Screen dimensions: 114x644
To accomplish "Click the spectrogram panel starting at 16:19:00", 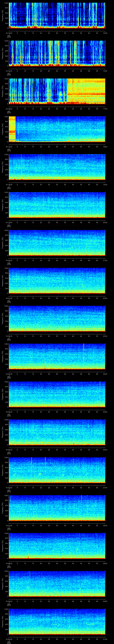I will [57, 205].
